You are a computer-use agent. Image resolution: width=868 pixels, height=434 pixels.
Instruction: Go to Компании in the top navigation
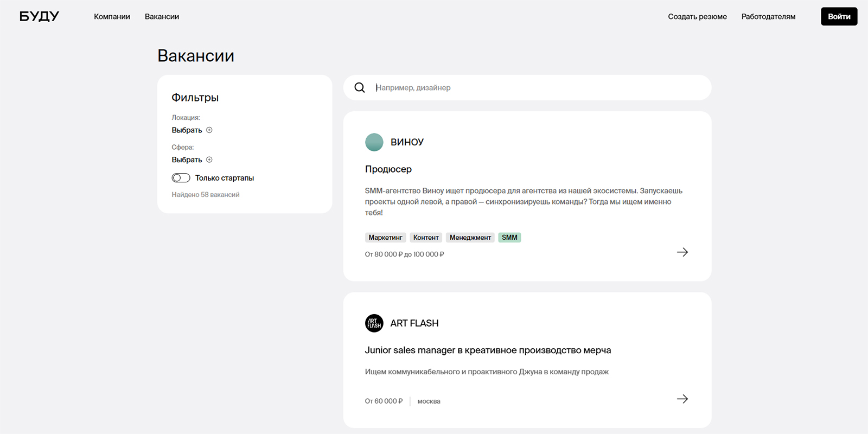(x=112, y=17)
